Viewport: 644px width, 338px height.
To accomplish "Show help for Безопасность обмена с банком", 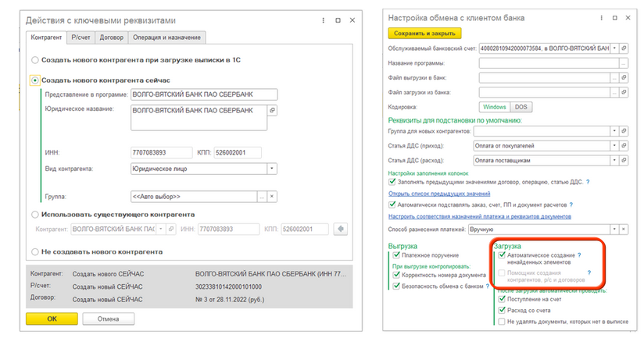I will (x=488, y=286).
